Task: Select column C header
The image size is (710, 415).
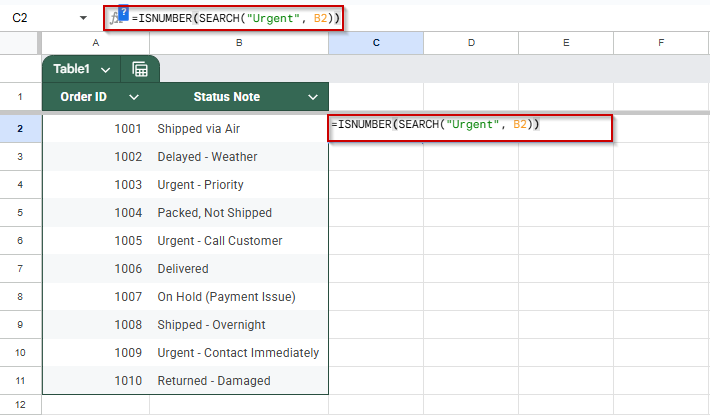Action: [376, 43]
